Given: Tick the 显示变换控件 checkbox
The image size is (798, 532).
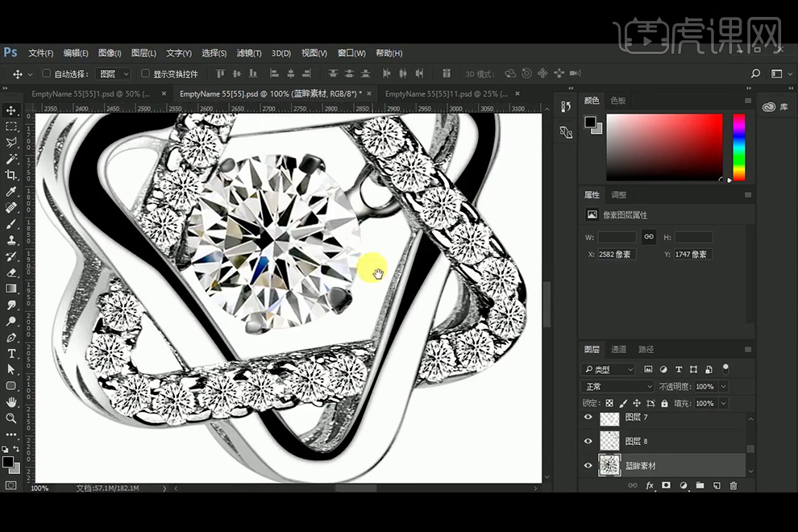Looking at the screenshot, I should pos(145,74).
